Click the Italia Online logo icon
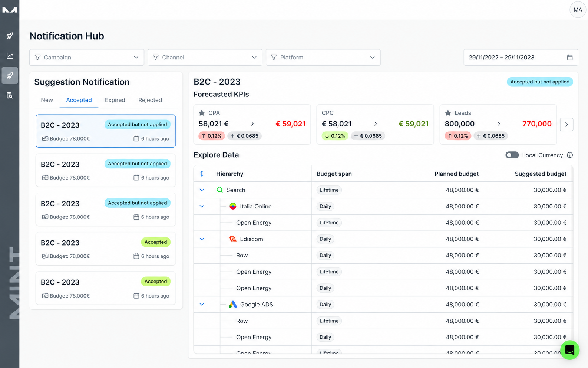Viewport: 588px width, 368px height. pos(233,206)
